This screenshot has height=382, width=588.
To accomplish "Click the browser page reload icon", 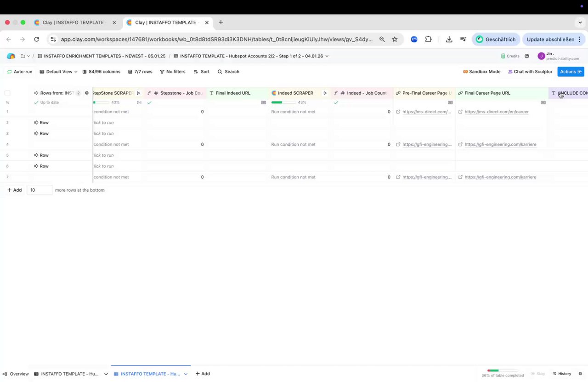I will pos(37,40).
